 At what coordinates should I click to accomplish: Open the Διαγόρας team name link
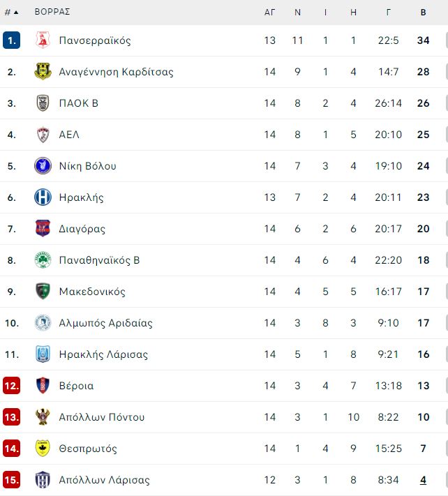(x=82, y=229)
